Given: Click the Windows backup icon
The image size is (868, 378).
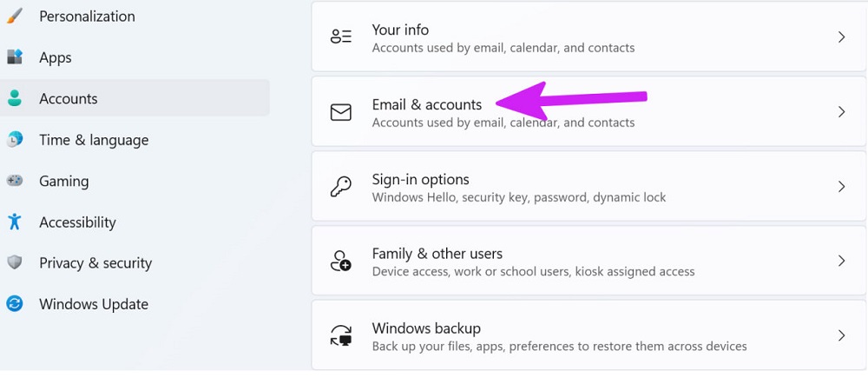Looking at the screenshot, I should pyautogui.click(x=341, y=335).
